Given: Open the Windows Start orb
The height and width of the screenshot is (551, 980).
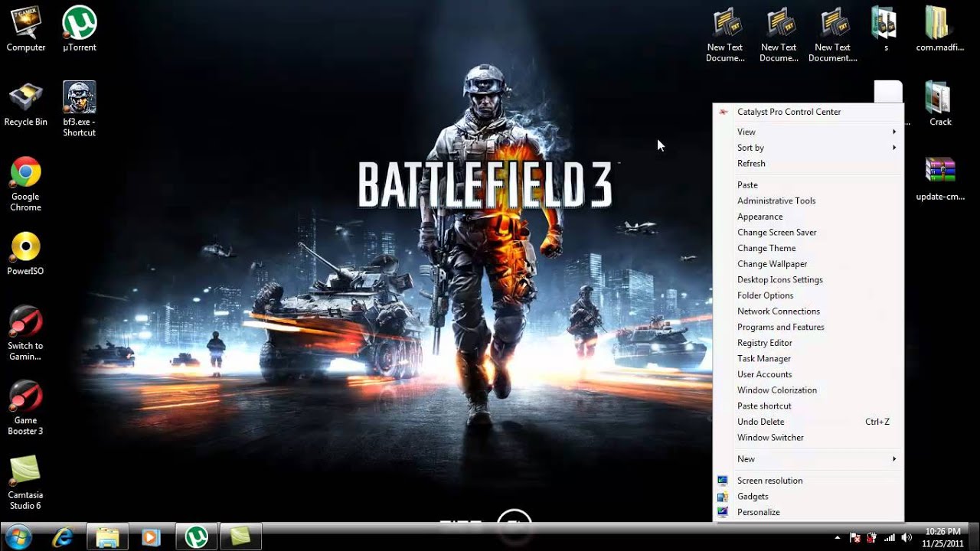Looking at the screenshot, I should pos(18,537).
